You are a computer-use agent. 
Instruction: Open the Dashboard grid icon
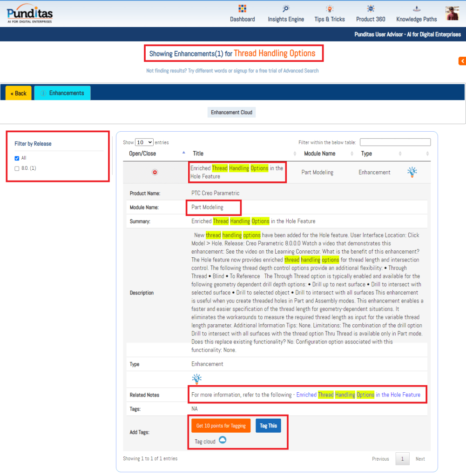pos(242,9)
